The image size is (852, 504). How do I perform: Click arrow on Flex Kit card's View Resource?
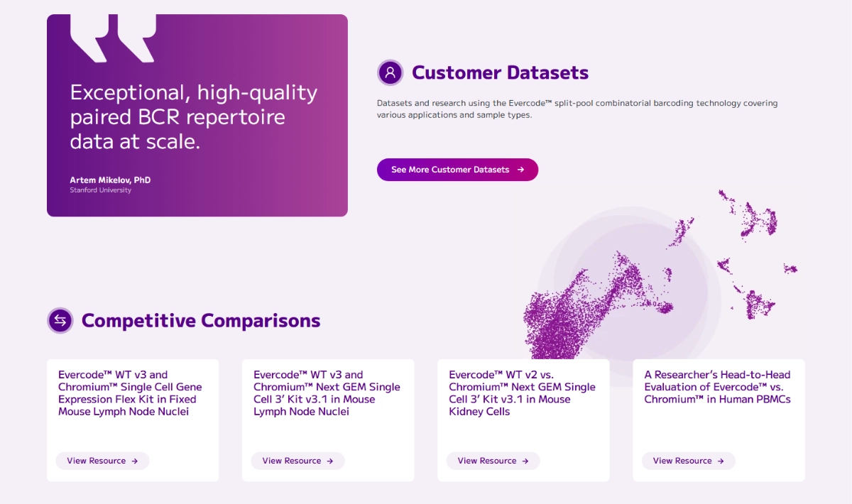pos(135,461)
